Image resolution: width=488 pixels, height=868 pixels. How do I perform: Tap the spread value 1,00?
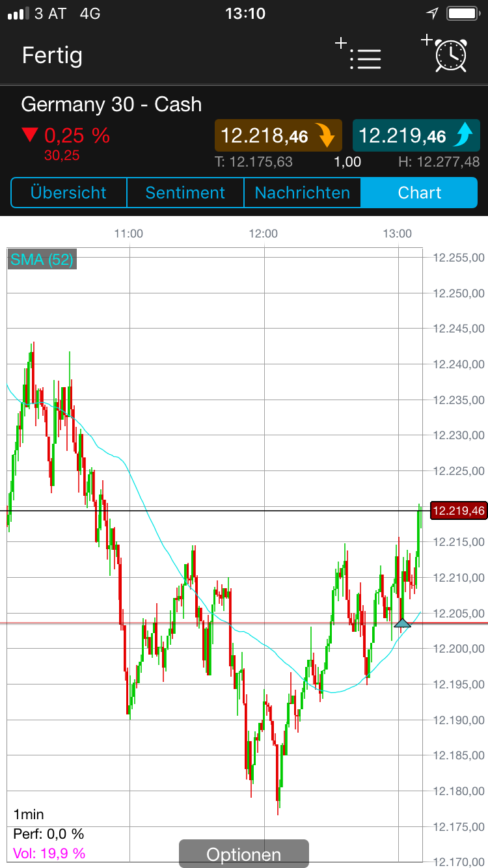(x=347, y=162)
